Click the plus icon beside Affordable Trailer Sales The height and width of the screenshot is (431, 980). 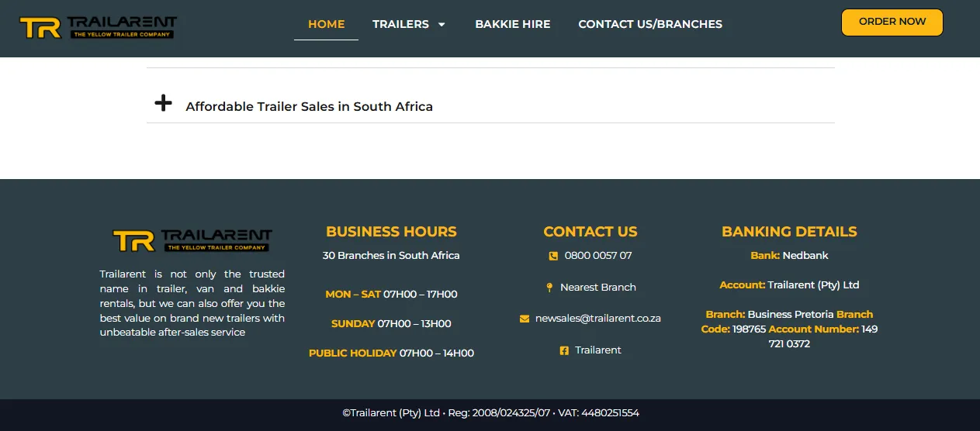click(x=163, y=103)
